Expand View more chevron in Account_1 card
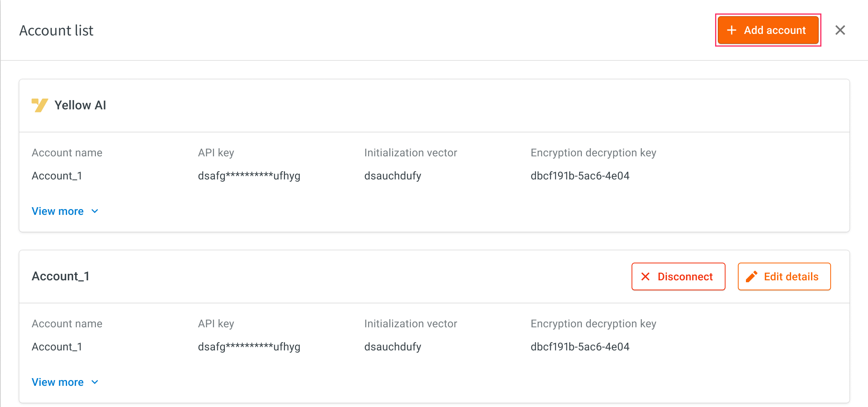Screen dimensions: 868x407 (95, 382)
